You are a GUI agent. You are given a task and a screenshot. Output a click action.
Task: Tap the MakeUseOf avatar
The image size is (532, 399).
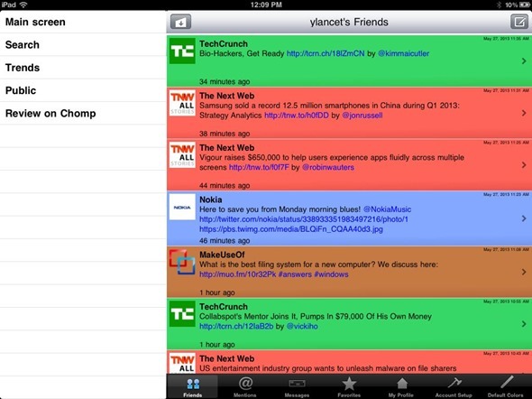[182, 262]
